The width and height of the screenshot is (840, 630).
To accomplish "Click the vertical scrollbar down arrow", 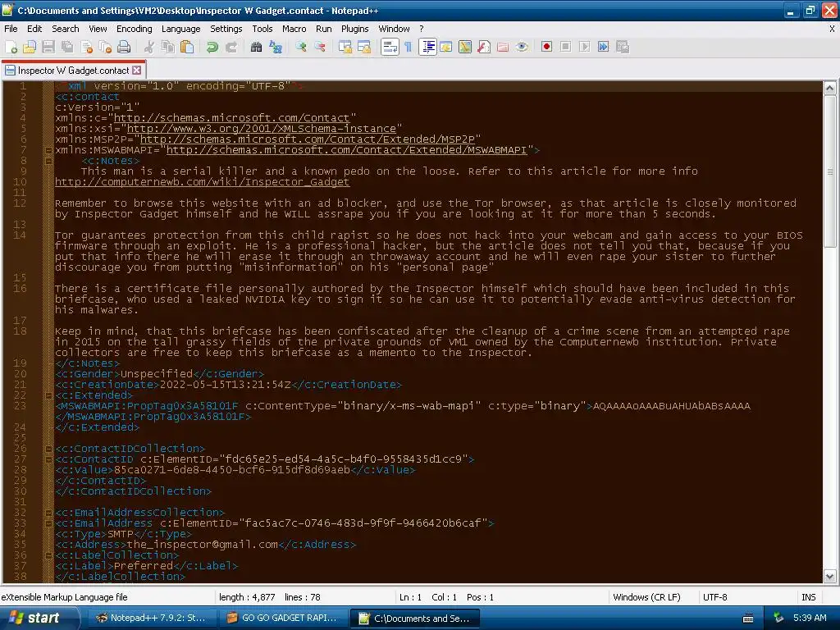I will (x=830, y=577).
